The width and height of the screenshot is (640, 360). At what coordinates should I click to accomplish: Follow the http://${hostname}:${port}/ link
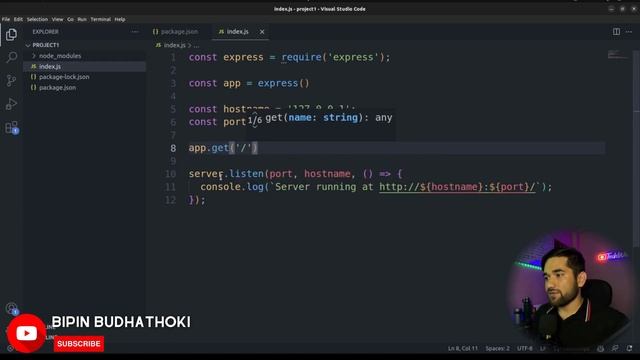click(457, 187)
